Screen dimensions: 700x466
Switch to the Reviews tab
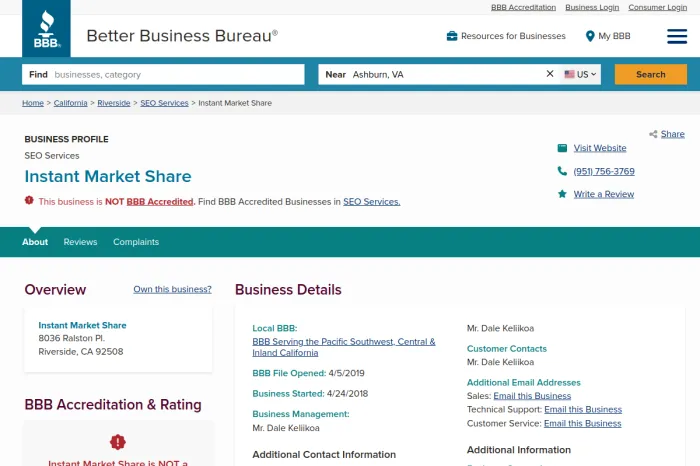coord(80,242)
